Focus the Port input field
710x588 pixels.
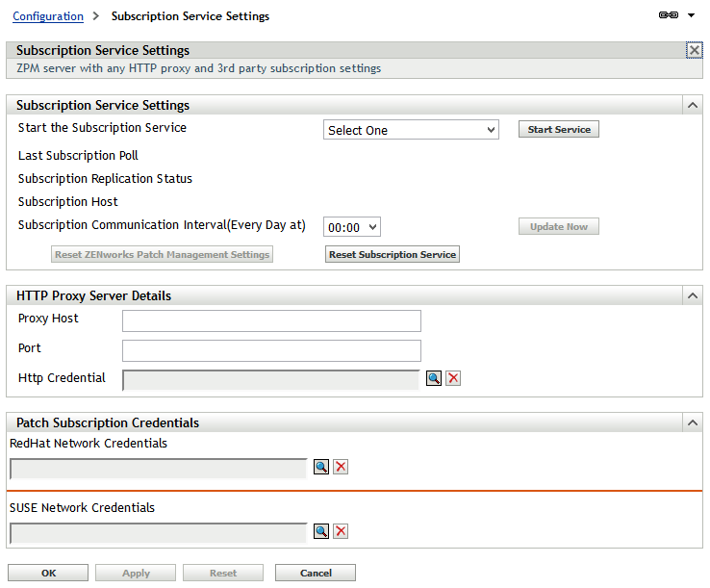pos(271,350)
